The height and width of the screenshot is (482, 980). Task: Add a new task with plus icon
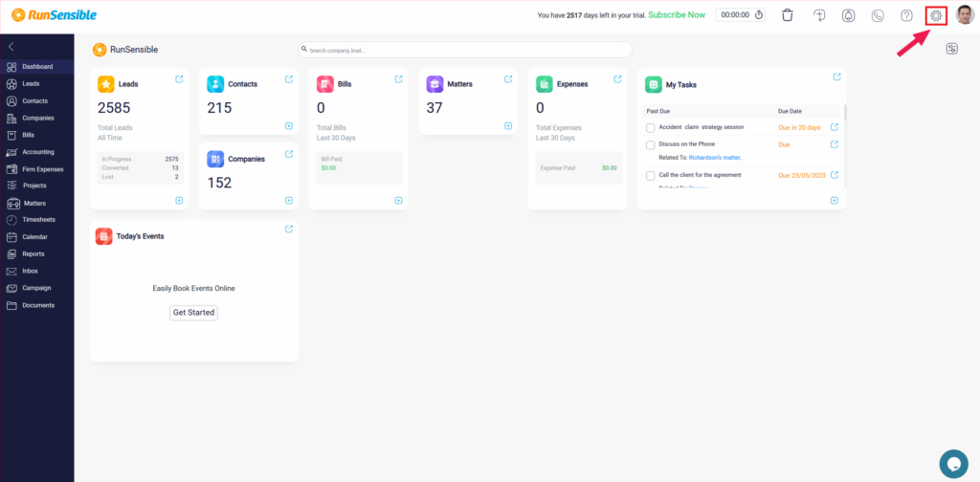[835, 201]
